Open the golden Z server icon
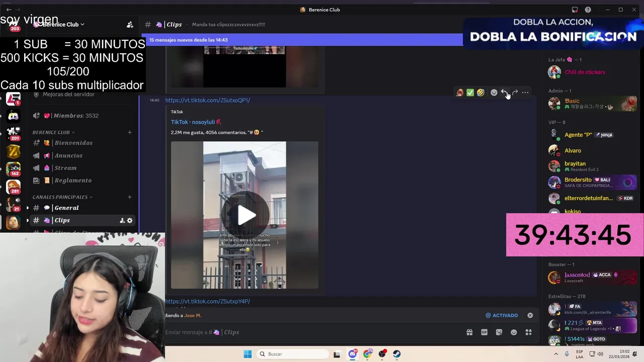This screenshot has width=644, height=362. 14,151
